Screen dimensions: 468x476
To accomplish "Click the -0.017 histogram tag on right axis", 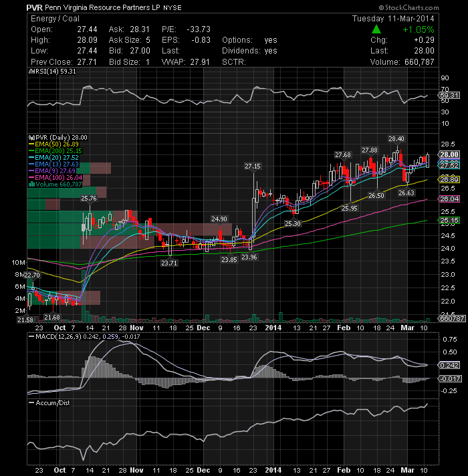I will (450, 378).
